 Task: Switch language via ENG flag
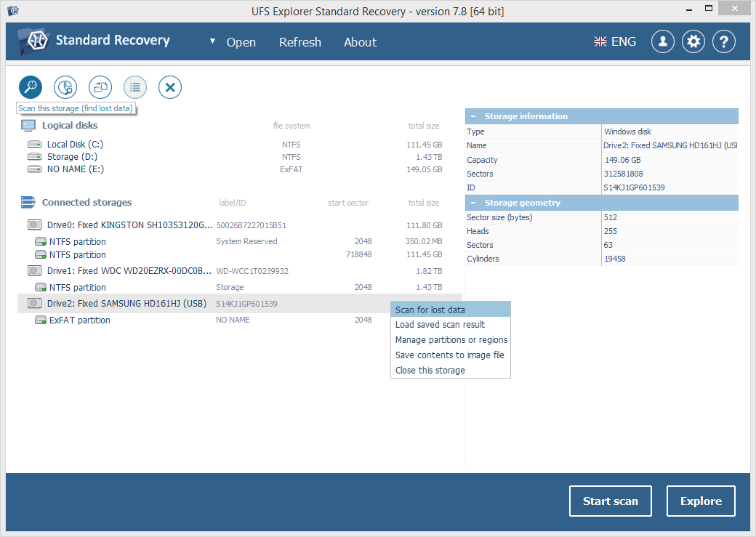point(615,42)
